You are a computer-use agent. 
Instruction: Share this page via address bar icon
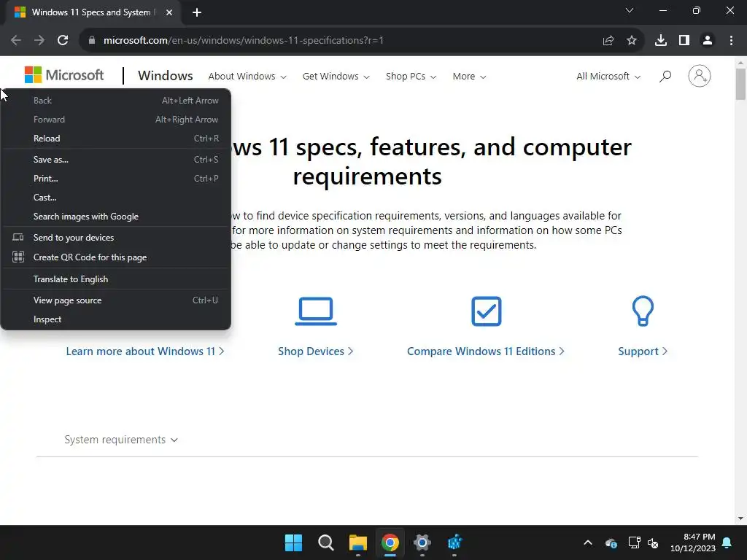tap(608, 41)
